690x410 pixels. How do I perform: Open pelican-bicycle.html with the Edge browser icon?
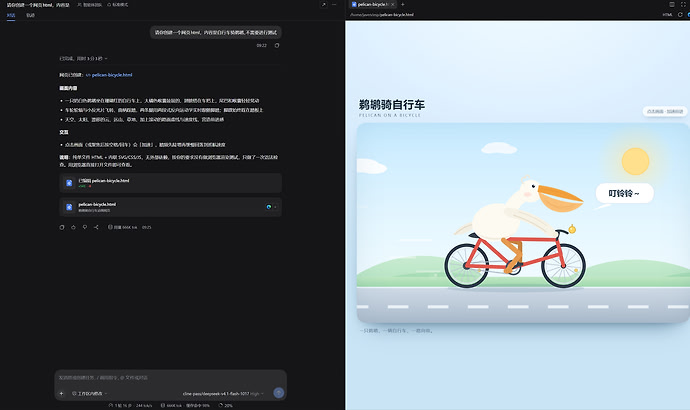click(268, 207)
